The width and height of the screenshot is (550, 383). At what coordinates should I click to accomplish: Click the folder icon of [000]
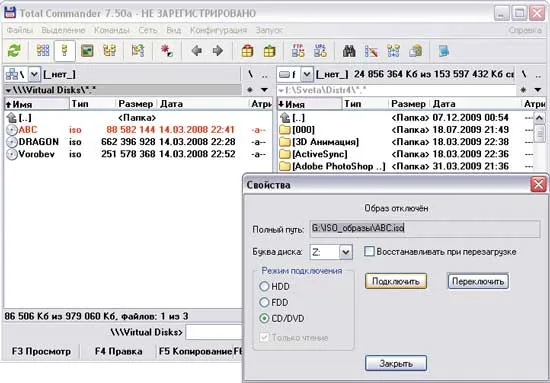pyautogui.click(x=285, y=130)
